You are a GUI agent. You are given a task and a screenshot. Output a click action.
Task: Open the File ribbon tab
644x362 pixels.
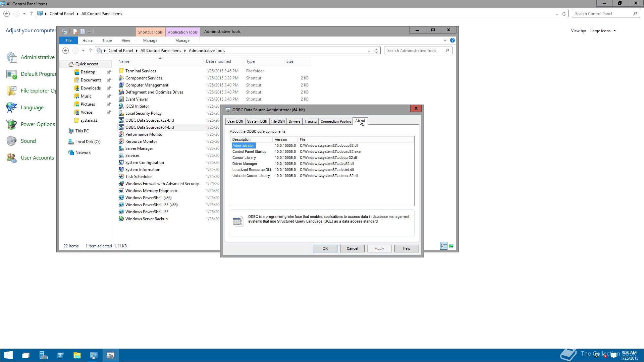point(68,41)
